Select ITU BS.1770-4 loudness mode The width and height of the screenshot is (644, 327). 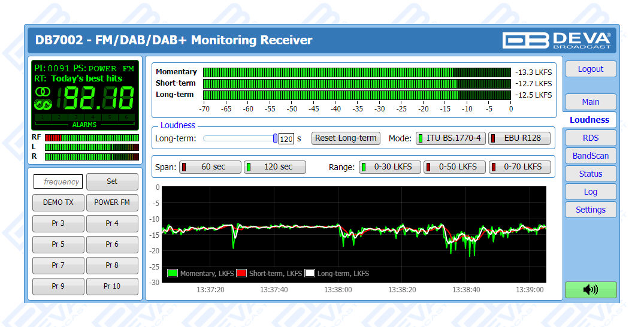coord(450,138)
